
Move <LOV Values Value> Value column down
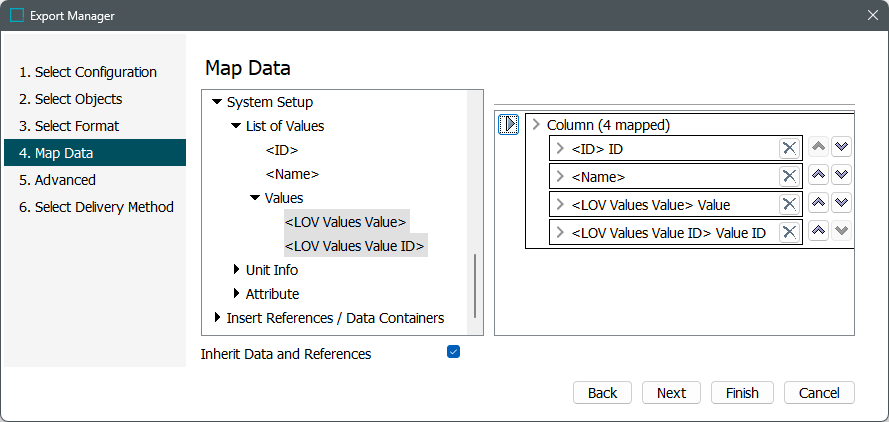coord(841,204)
